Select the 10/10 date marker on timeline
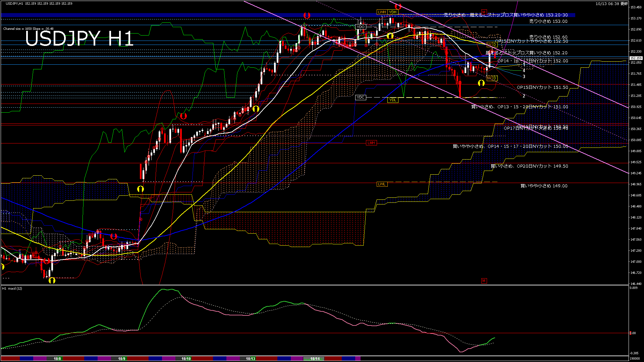This screenshot has width=644, height=362. 186,359
